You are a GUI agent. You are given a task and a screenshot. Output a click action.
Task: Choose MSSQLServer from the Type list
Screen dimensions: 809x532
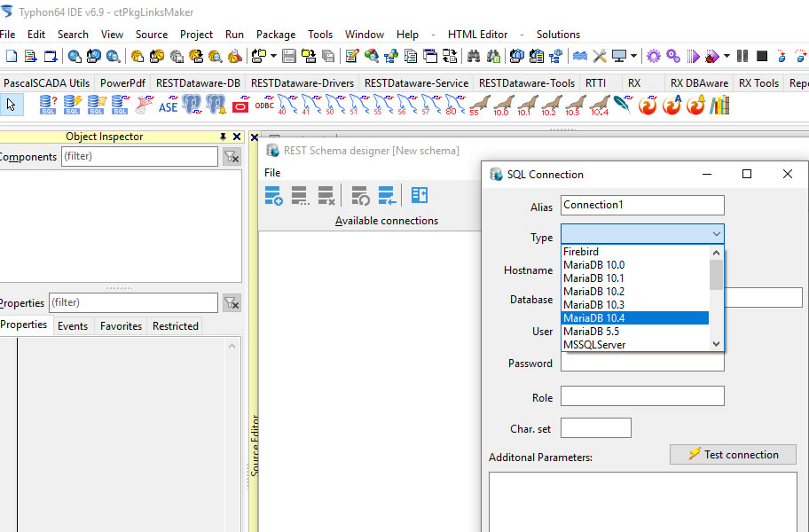coord(634,345)
